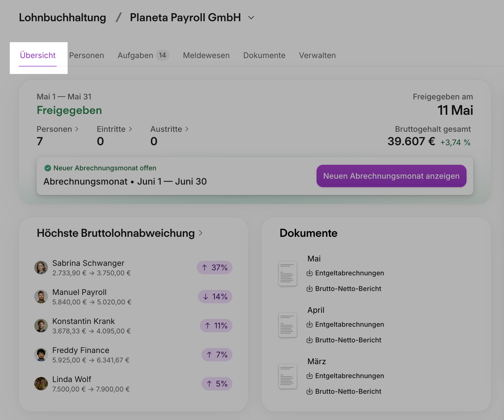
Task: Click Freddy Finance's avatar
Action: click(41, 355)
